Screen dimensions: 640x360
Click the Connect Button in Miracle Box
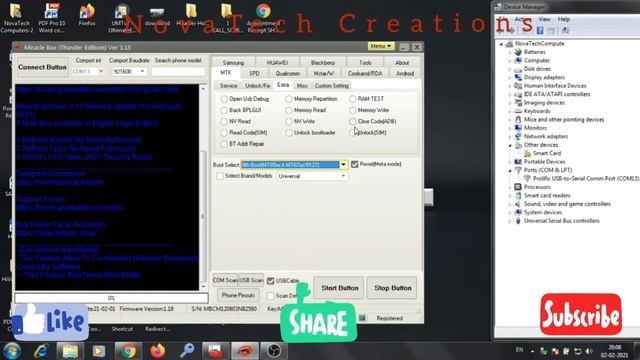coord(42,67)
